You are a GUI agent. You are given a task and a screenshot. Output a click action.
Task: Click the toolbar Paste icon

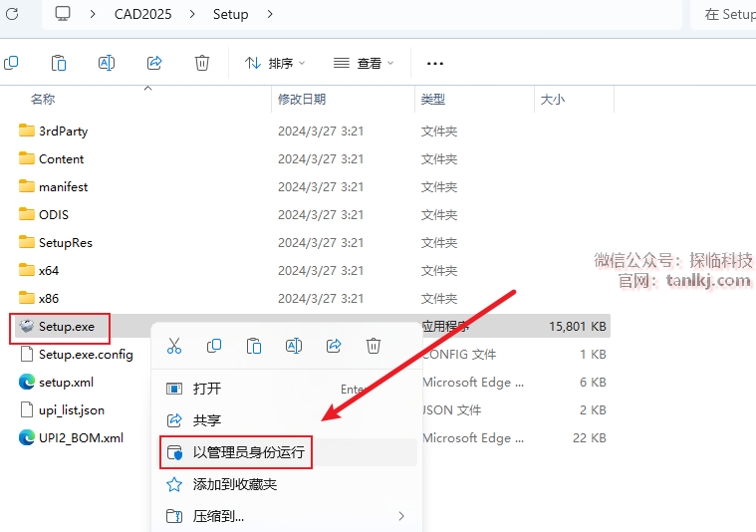tap(59, 63)
